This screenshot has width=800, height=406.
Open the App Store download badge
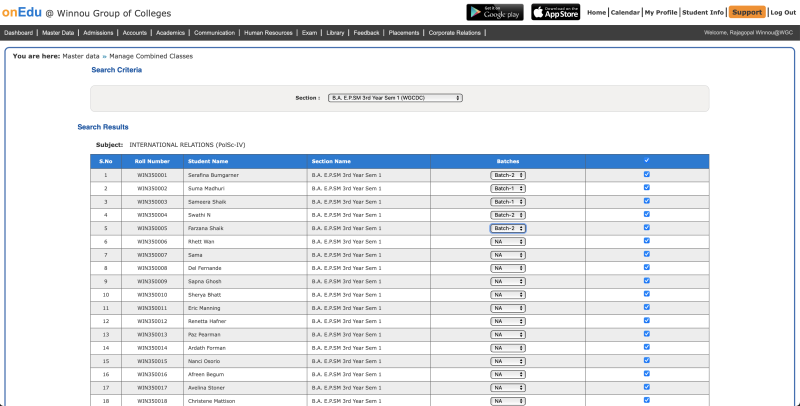tap(554, 12)
